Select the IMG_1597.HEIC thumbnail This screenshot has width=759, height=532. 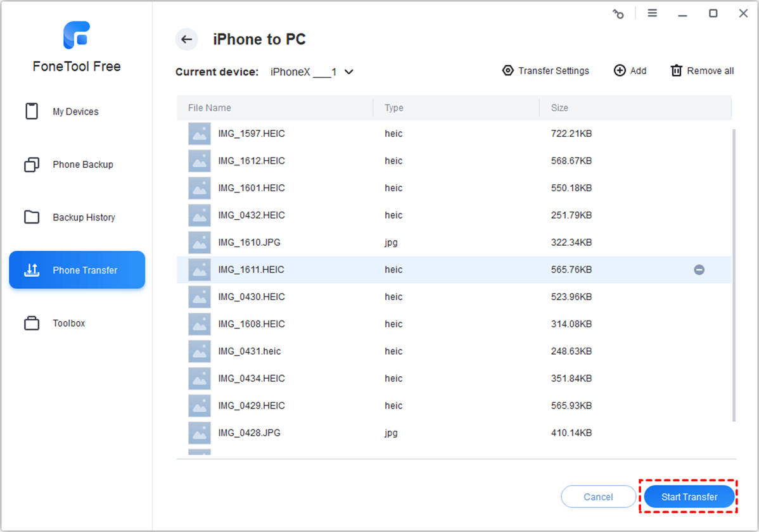[x=200, y=134]
